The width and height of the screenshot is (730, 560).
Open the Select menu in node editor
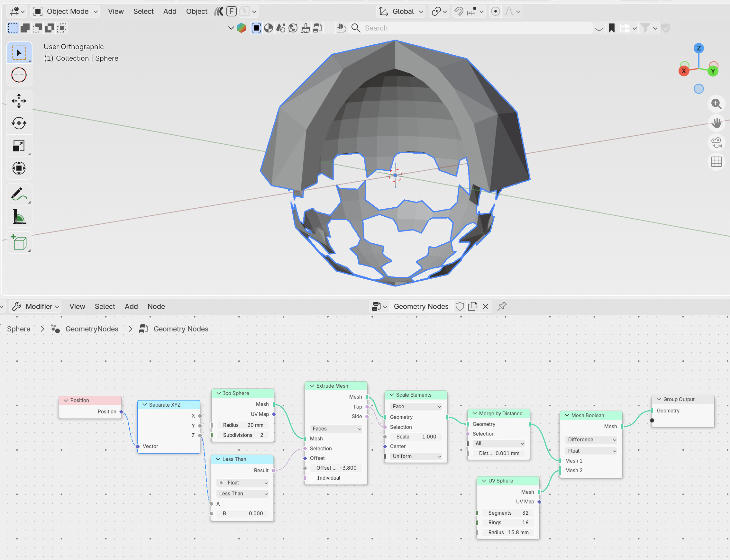[x=105, y=306]
